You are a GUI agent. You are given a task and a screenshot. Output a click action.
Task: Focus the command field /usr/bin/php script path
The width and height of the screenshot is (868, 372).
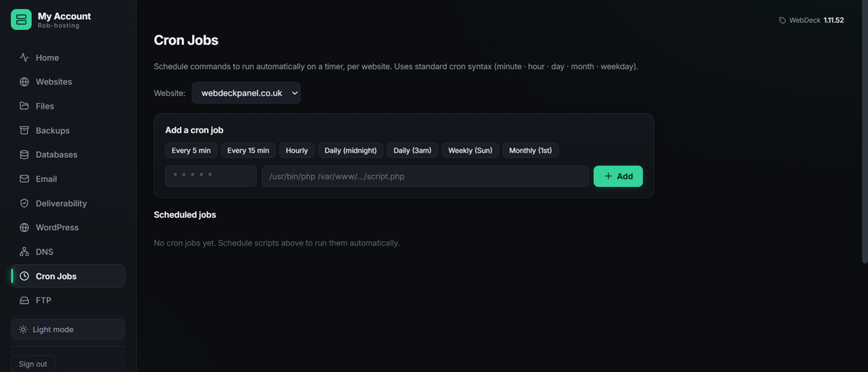point(425,176)
